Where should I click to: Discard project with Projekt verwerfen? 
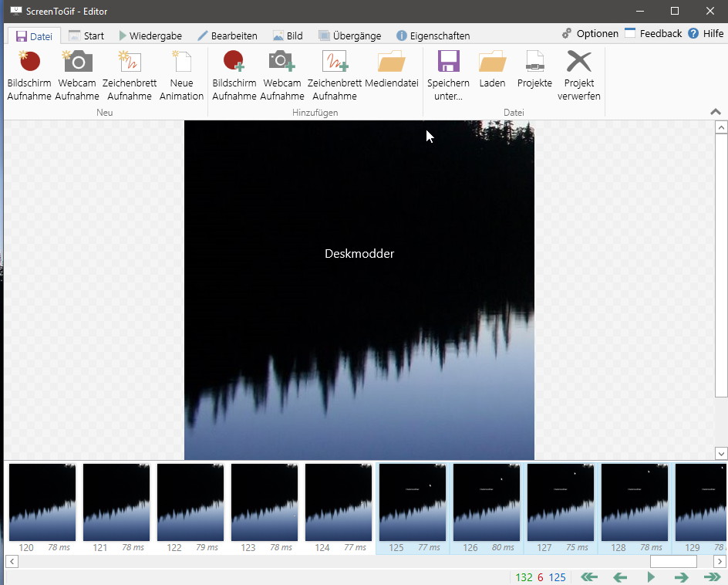point(579,76)
